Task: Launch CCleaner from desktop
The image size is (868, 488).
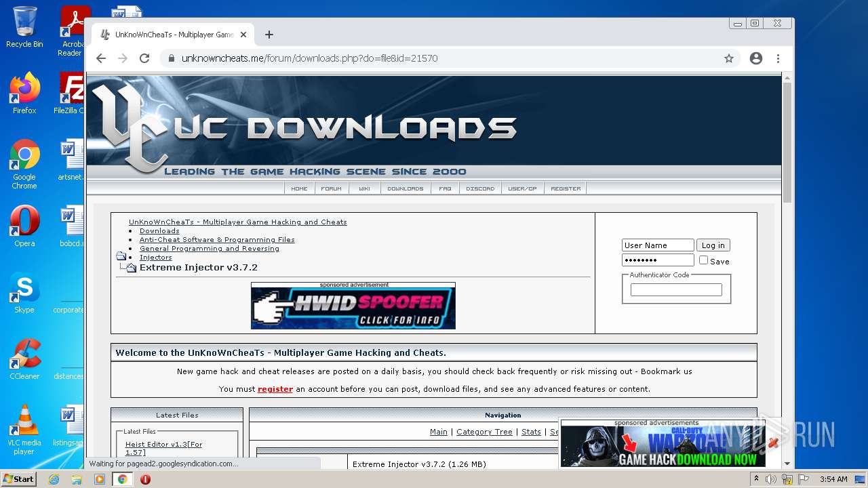Action: coord(24,359)
